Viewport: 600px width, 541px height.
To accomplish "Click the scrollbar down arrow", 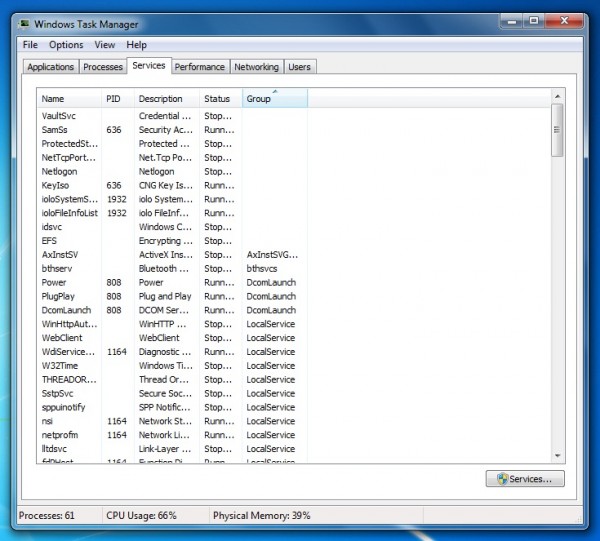I will (558, 455).
